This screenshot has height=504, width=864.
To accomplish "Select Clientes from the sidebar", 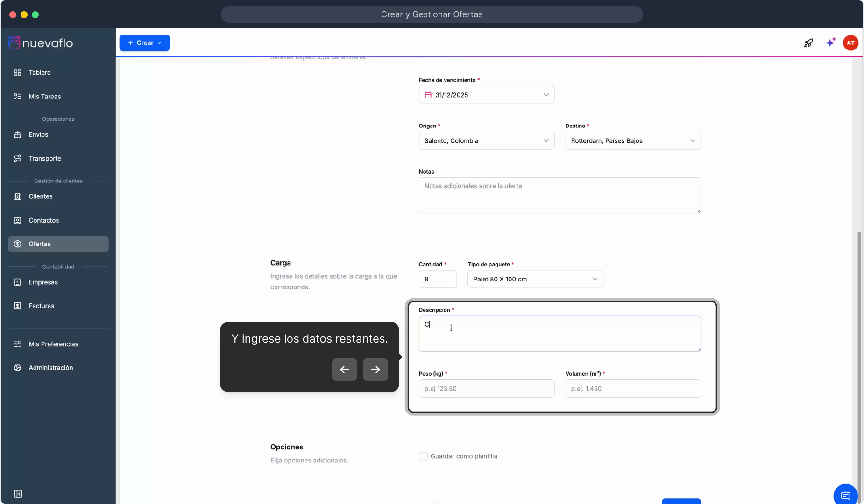I will tap(41, 196).
